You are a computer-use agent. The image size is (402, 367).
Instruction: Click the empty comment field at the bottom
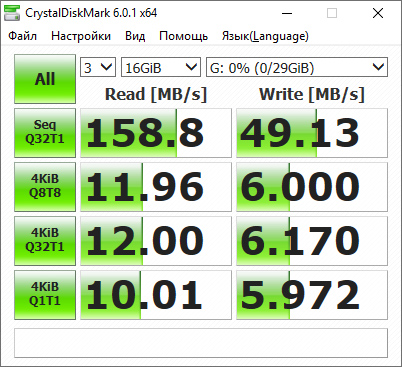click(x=201, y=343)
